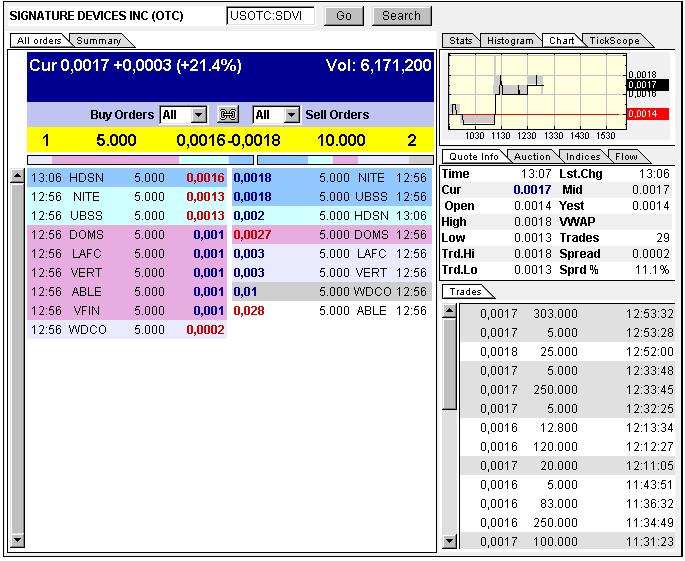Click the Search button

[401, 16]
